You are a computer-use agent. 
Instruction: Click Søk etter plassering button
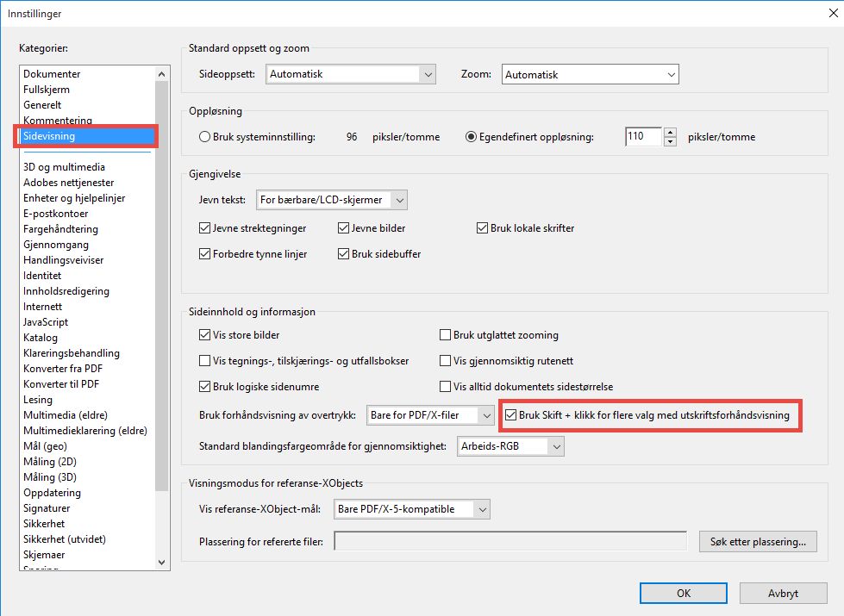tap(758, 542)
